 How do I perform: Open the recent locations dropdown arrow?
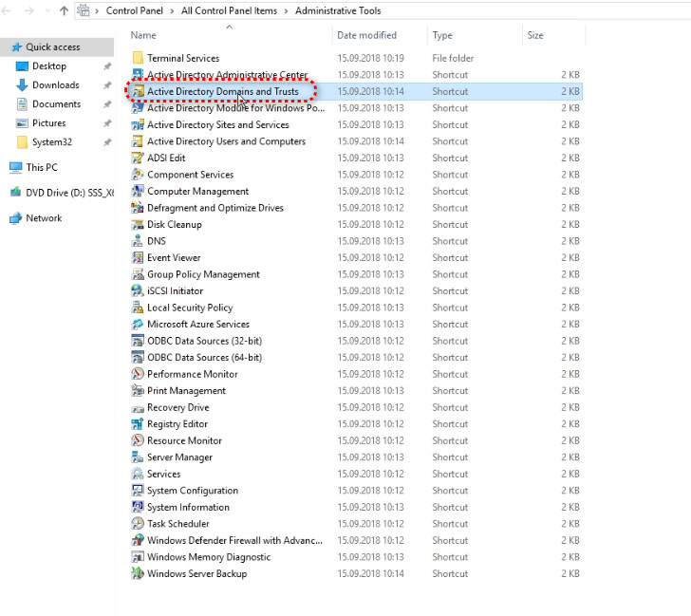46,11
